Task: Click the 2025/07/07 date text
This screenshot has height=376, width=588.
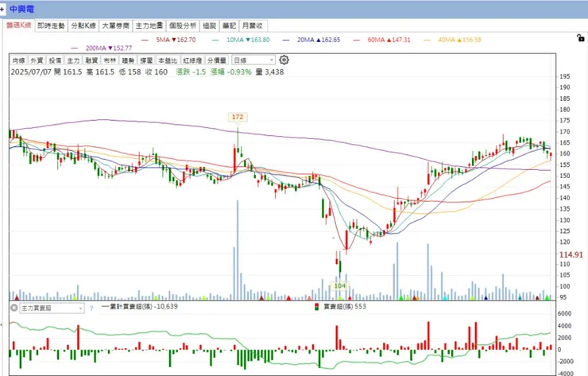Action: pos(31,72)
